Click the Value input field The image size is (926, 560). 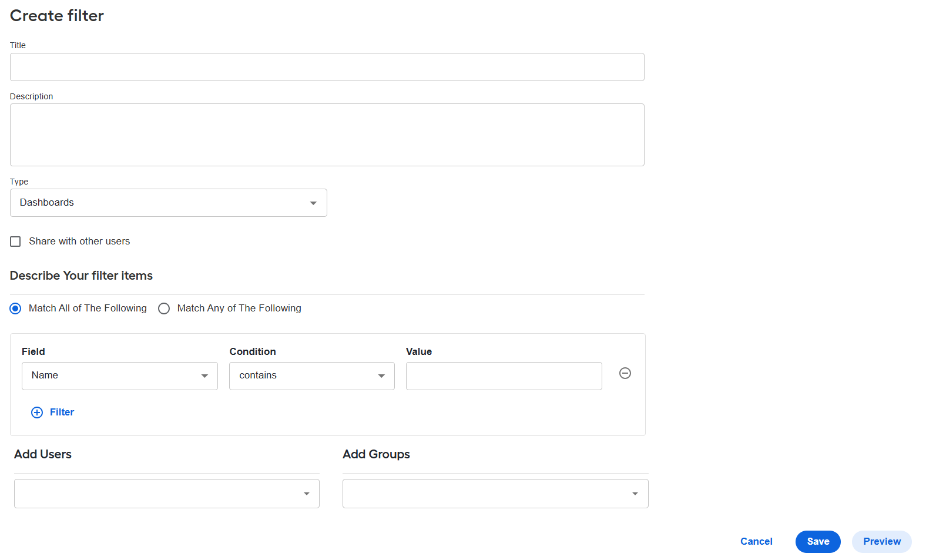[504, 376]
